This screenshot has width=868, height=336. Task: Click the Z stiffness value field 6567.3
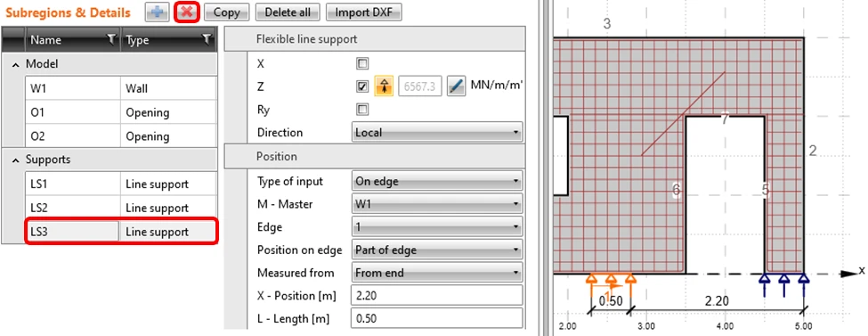[421, 86]
